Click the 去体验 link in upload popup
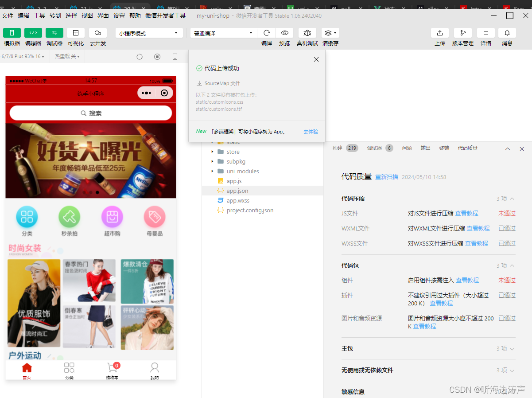 tap(311, 131)
